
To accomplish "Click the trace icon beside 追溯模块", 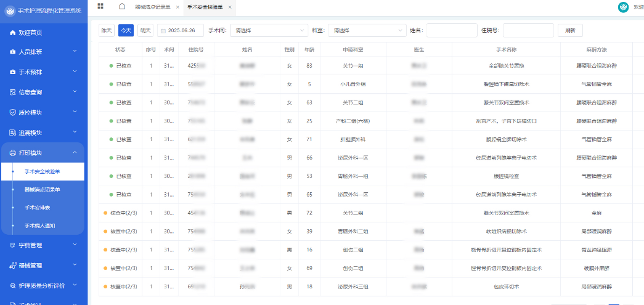I will coord(12,132).
